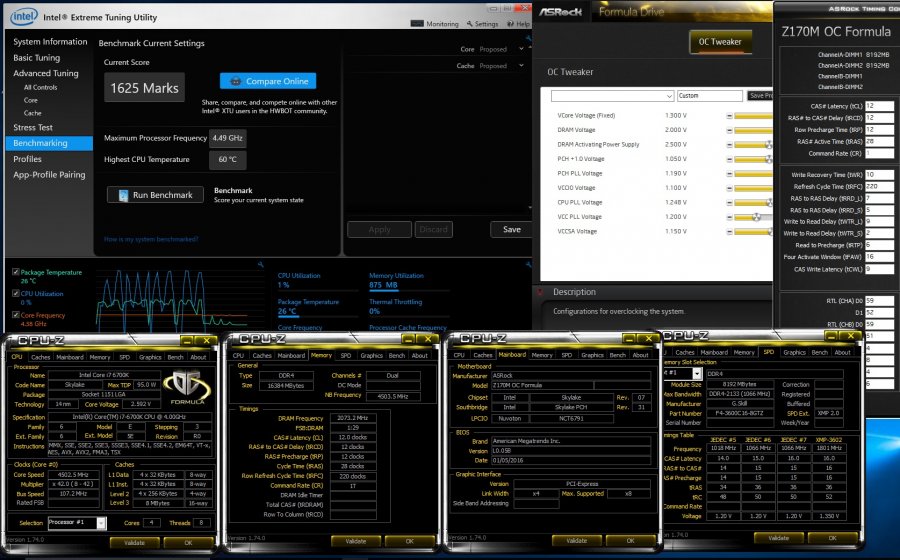Viewport: 900px width, 560px height.
Task: Expand the Core Proposed chevron
Action: tap(521, 49)
